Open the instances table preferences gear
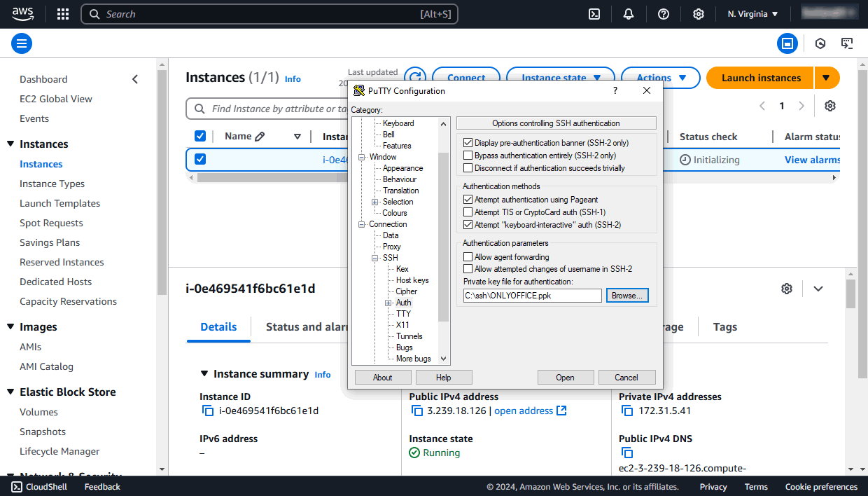Image resolution: width=868 pixels, height=496 pixels. [x=829, y=105]
